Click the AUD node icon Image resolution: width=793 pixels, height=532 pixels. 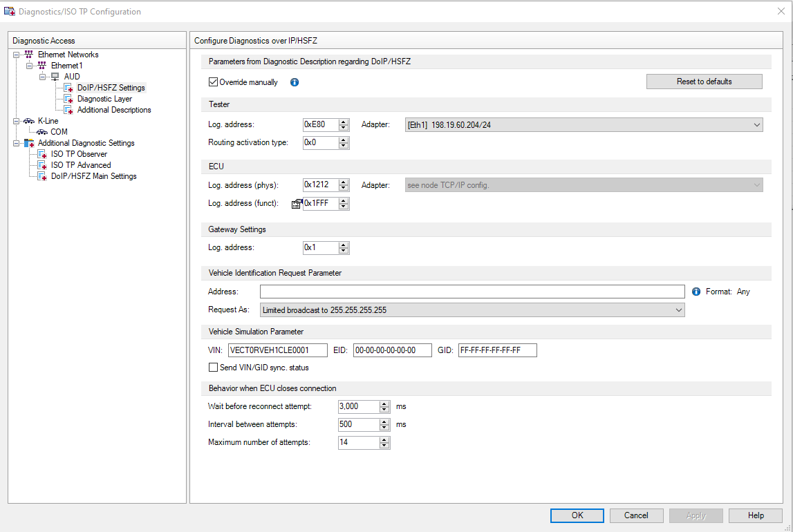point(54,77)
